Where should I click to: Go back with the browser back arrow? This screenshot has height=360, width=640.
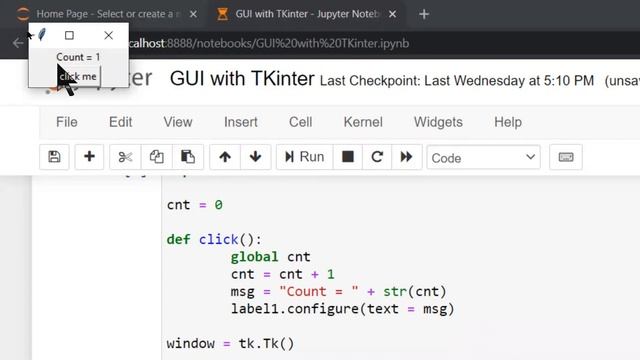tap(18, 43)
